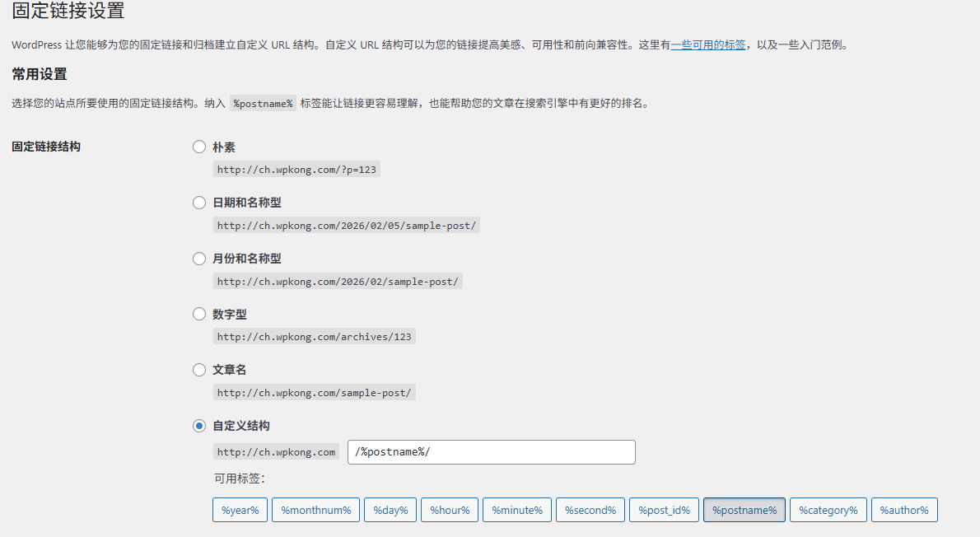
Task: Remove the selected %postname% tag
Action: 744,509
